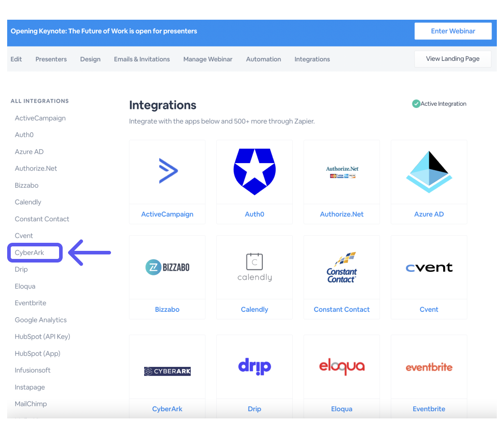
Task: Open Google Analytics from the sidebar list
Action: point(41,320)
